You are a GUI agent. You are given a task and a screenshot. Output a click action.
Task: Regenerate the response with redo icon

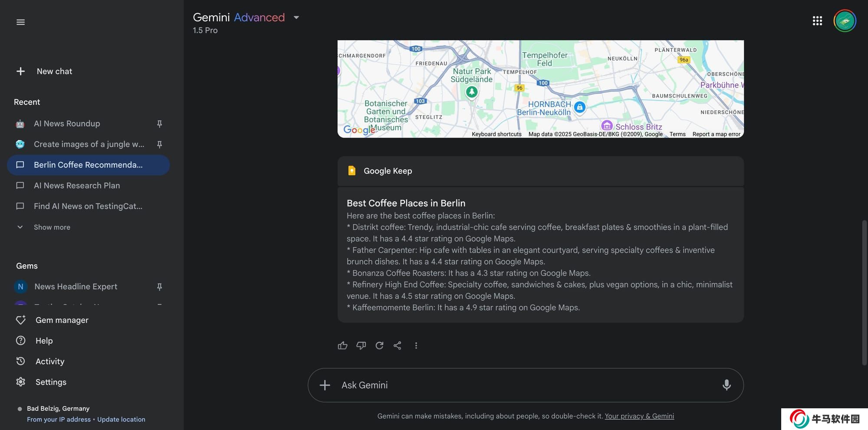click(x=379, y=345)
